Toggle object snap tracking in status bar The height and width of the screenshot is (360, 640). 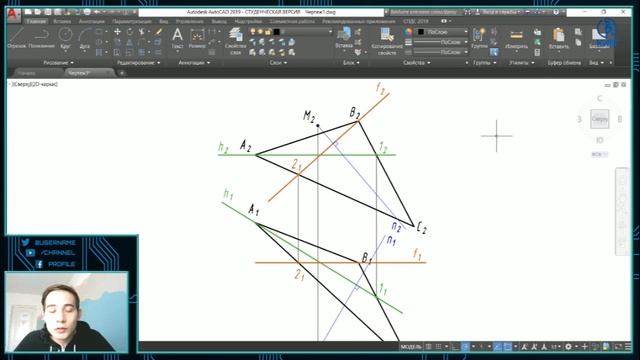click(497, 347)
